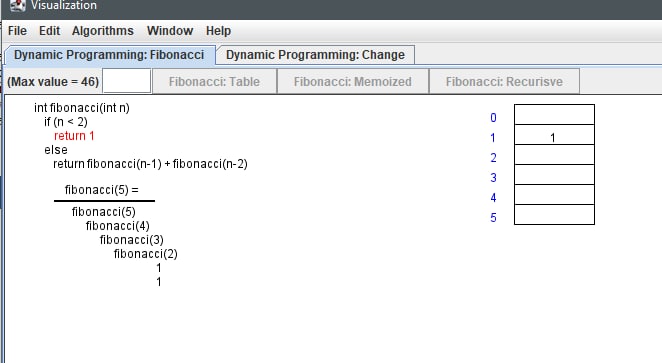
Task: Click table index label 0
Action: point(493,118)
